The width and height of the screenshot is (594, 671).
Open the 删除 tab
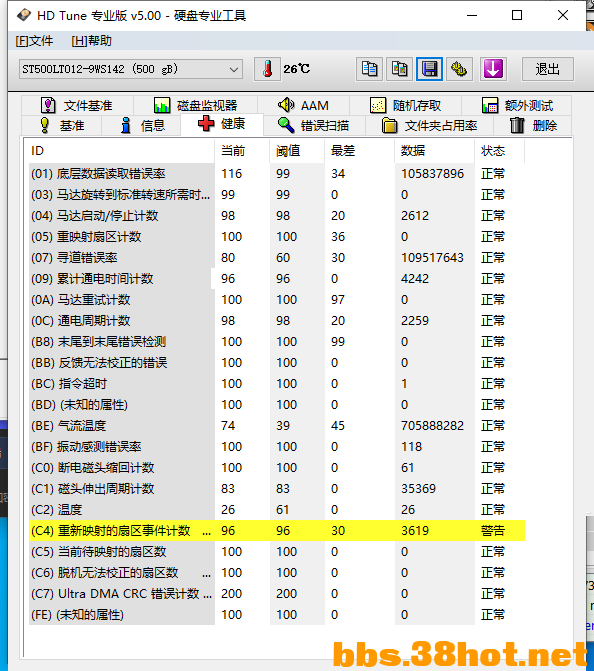pyautogui.click(x=533, y=126)
